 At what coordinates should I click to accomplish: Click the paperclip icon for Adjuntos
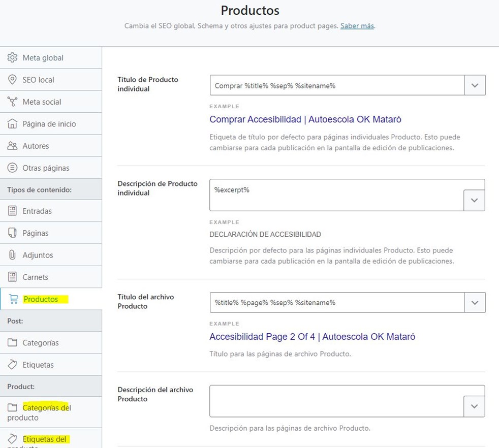pyautogui.click(x=13, y=255)
